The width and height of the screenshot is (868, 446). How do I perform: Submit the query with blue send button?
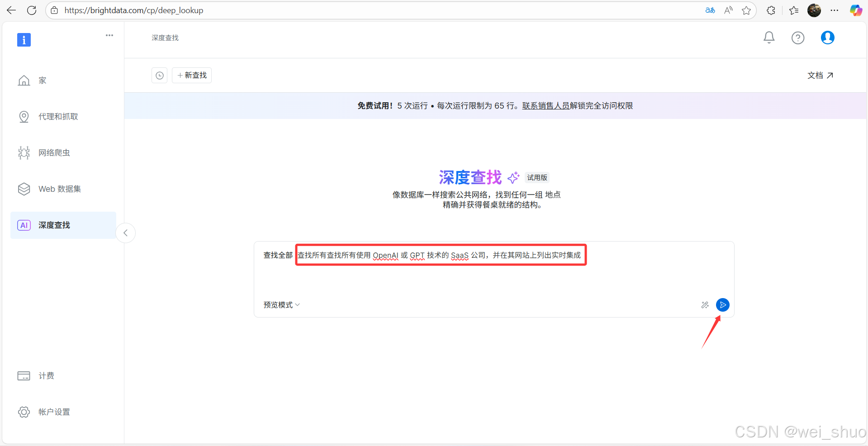(x=723, y=305)
